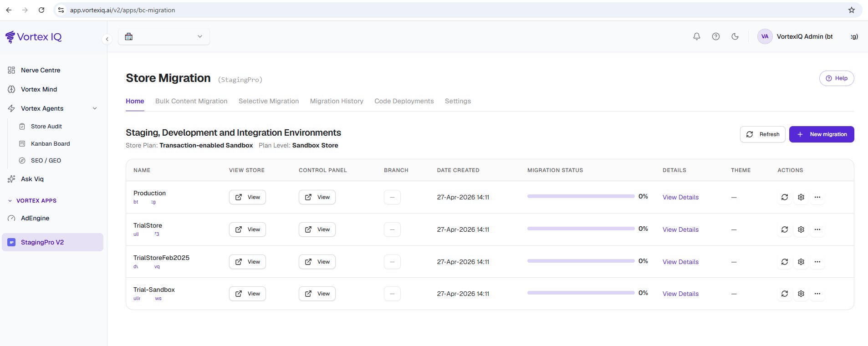Collapse the VORTEX APPS section
868x346 pixels.
(10, 201)
